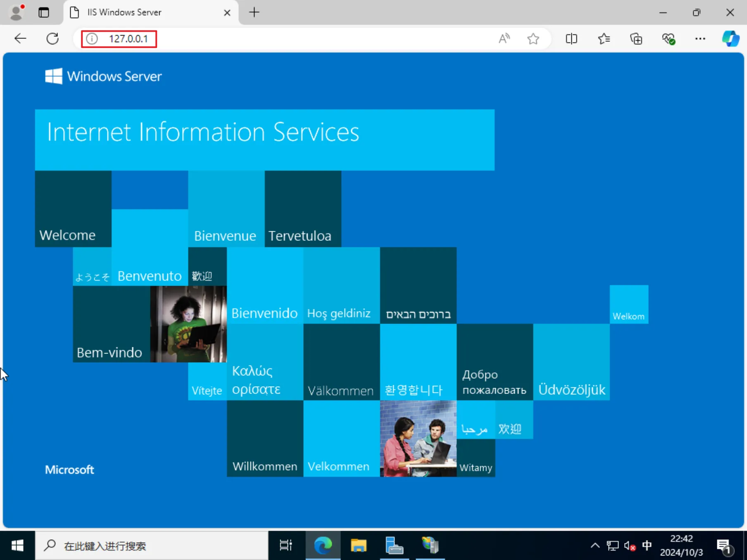Click the Benvenuto tile

[x=150, y=247]
